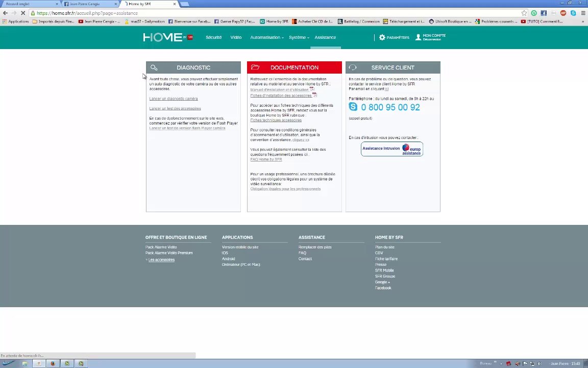Click the Firefox icon in the taskbar
The width and height of the screenshot is (588, 368).
pos(53,363)
